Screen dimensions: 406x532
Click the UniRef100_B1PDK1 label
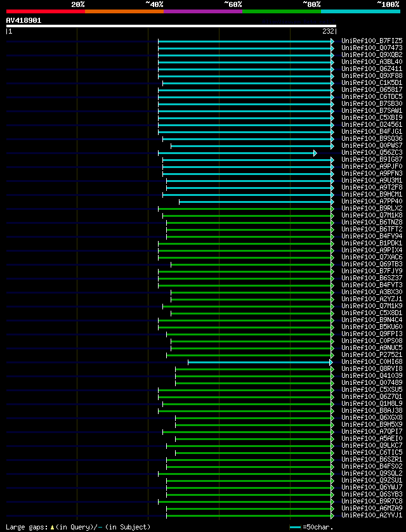click(372, 243)
